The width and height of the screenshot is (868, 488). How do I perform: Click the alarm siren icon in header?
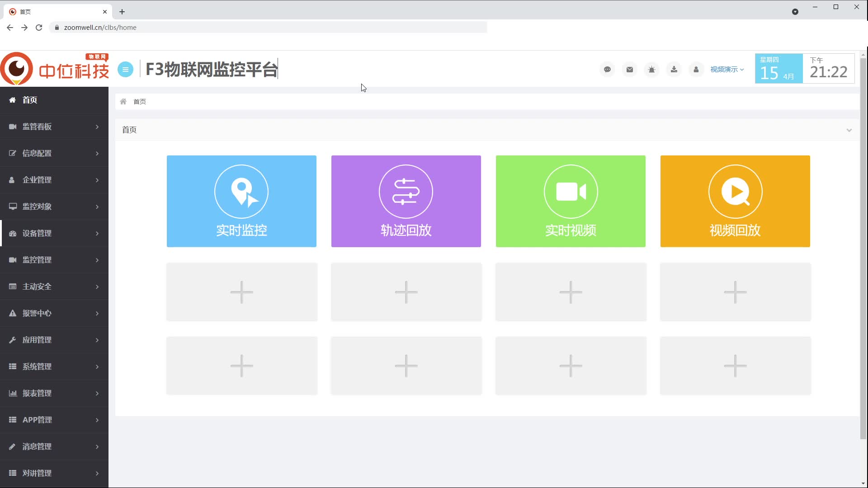651,69
